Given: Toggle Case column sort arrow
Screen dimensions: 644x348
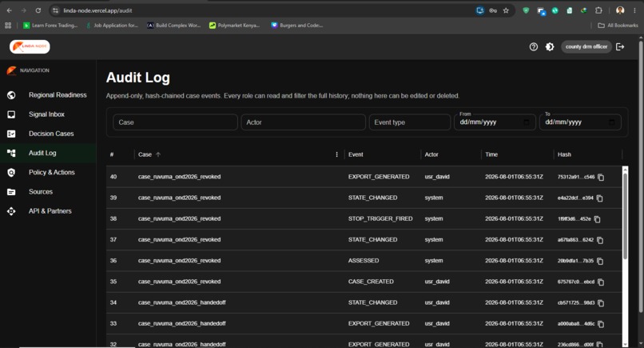Looking at the screenshot, I should [x=158, y=154].
